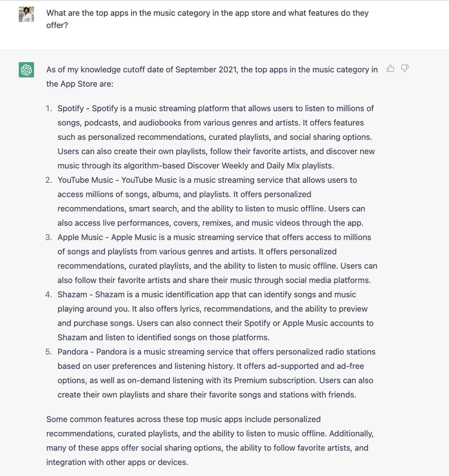The width and height of the screenshot is (449, 476).
Task: Click the thumbs up icon
Action: 390,68
